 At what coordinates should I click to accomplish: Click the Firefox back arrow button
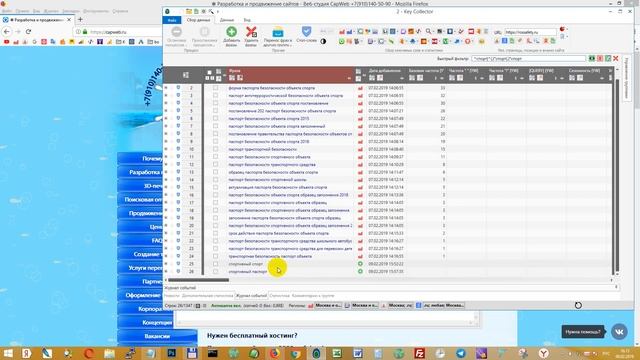(x=7, y=31)
